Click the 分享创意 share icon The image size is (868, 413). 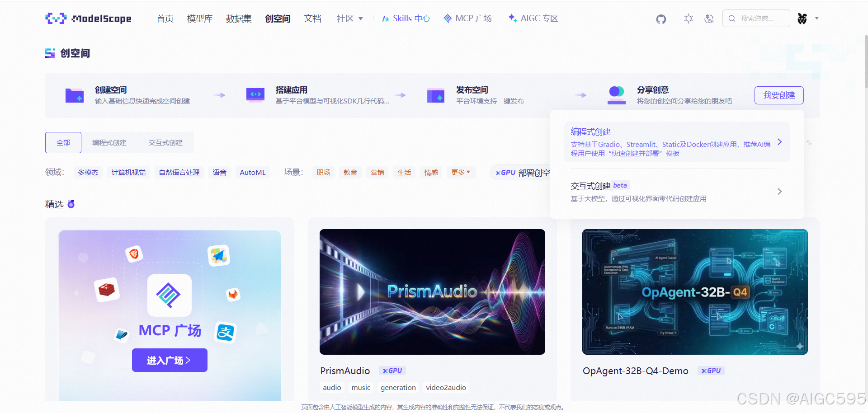coord(616,95)
